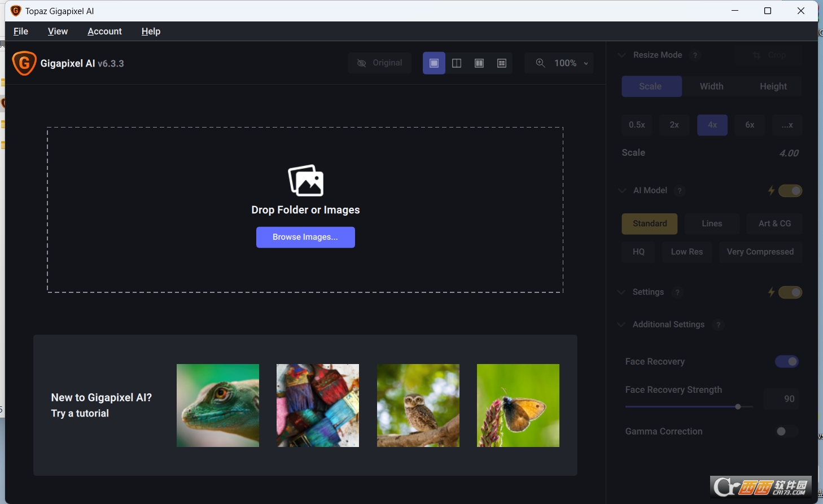Open the View menu
Image resolution: width=823 pixels, height=504 pixels.
(58, 32)
